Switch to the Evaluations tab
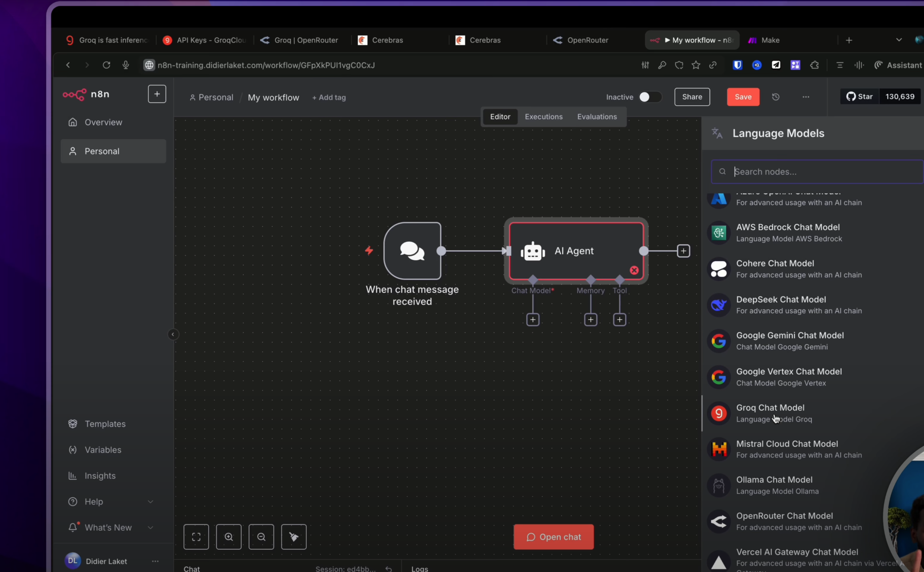Screen dimensions: 924x572 [x=597, y=117]
